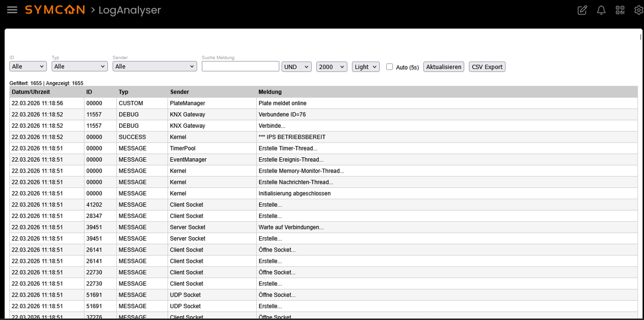Expand the Sender filter dropdown

tap(154, 67)
